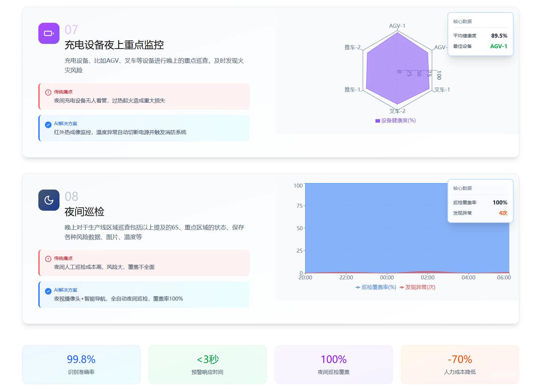Click the 充电设备夜上重点监控 heading

click(114, 45)
